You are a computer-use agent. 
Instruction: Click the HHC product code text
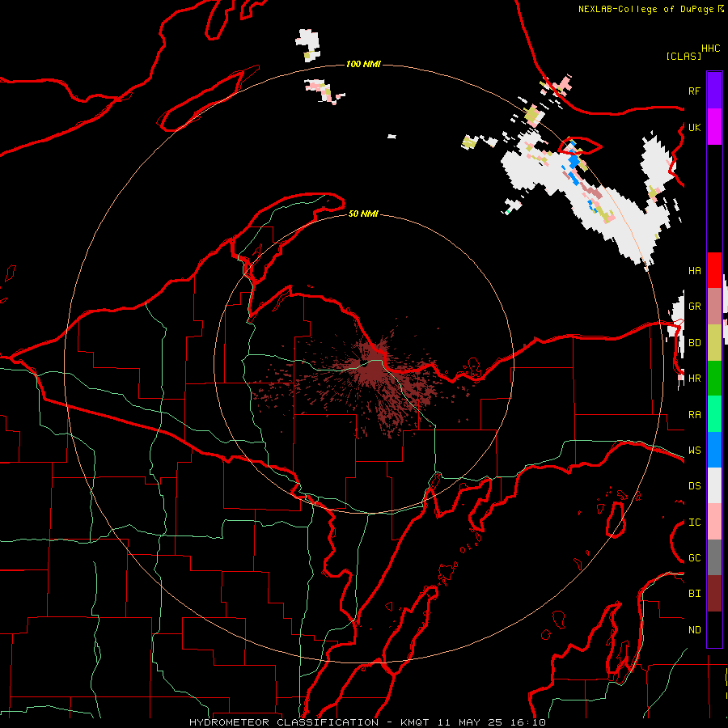coord(711,49)
